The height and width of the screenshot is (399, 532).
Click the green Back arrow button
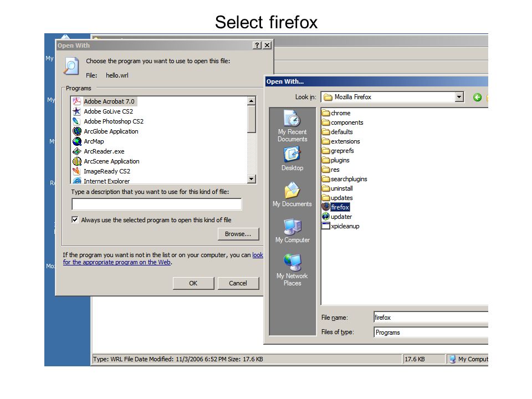tap(477, 98)
